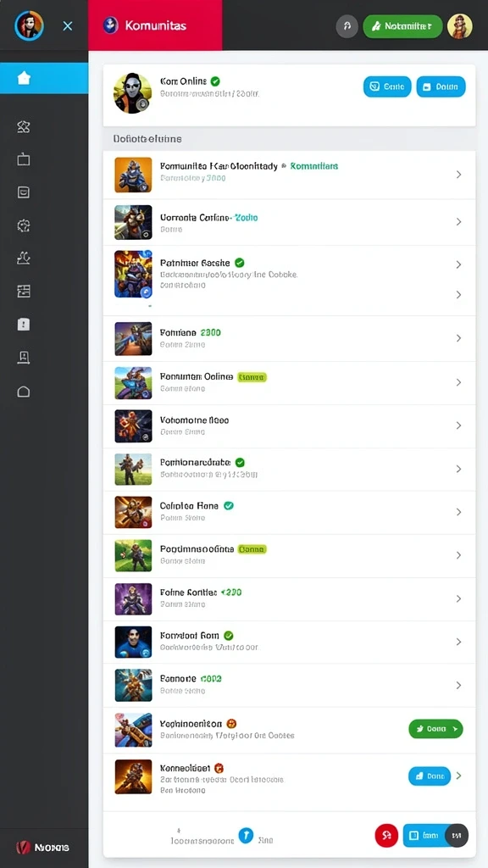Screen dimensions: 488x868
Task: Select the home icon in the sidebar
Action: pos(24,78)
